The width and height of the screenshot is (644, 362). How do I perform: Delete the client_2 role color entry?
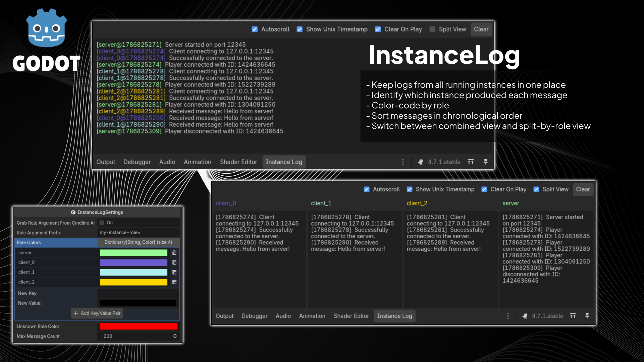pos(174,282)
